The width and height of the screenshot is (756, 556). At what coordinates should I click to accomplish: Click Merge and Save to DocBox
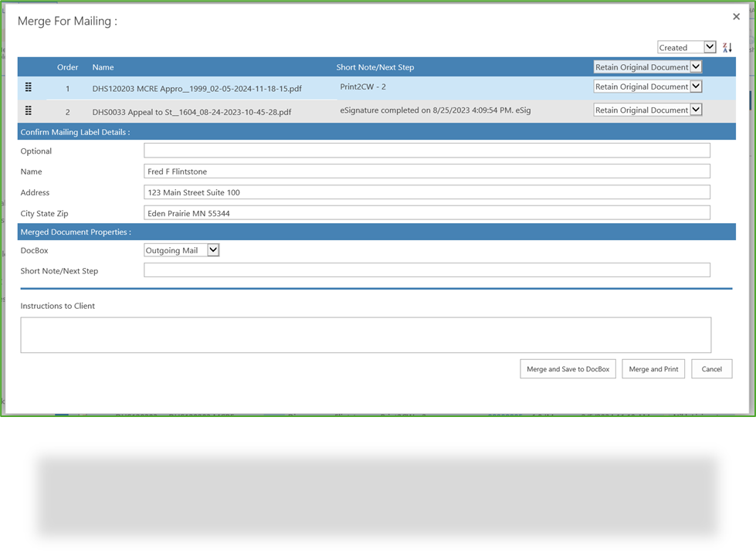click(x=568, y=368)
